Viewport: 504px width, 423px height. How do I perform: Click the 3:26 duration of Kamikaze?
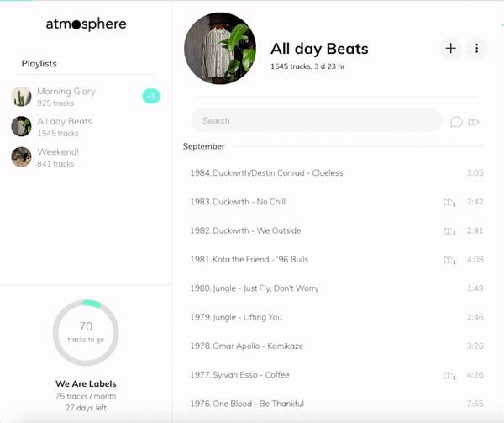(475, 346)
